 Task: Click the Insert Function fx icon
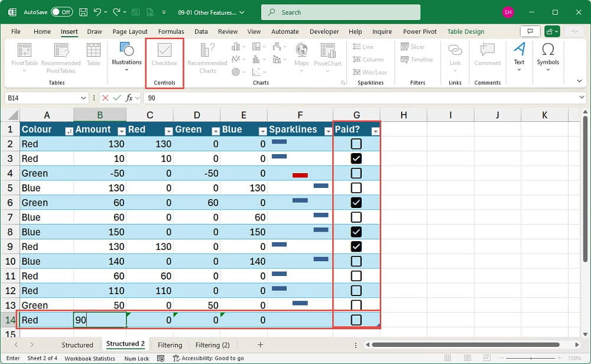pyautogui.click(x=129, y=98)
